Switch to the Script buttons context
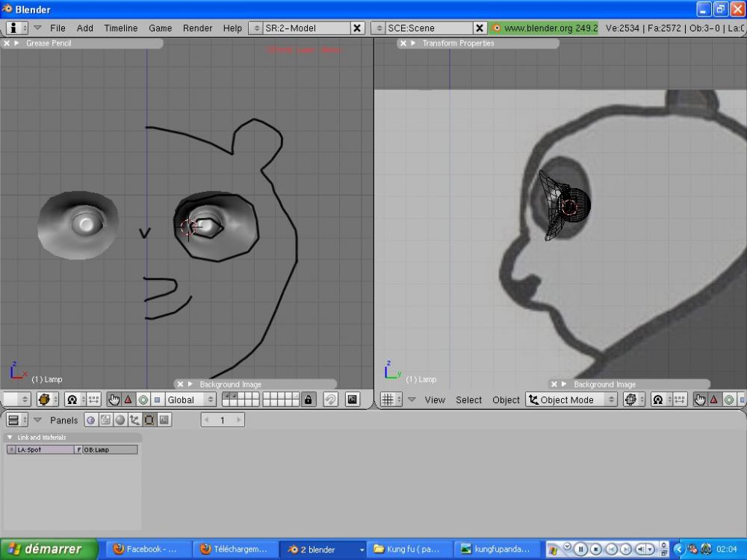 coord(105,420)
